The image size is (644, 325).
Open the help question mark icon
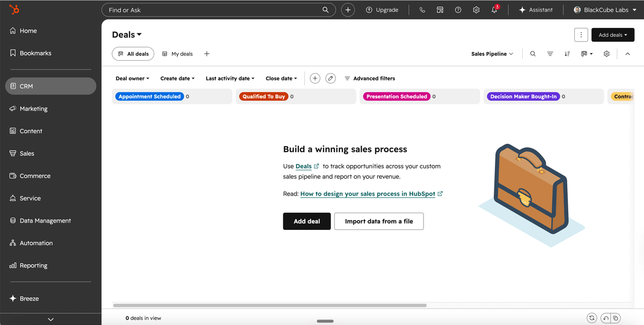458,10
